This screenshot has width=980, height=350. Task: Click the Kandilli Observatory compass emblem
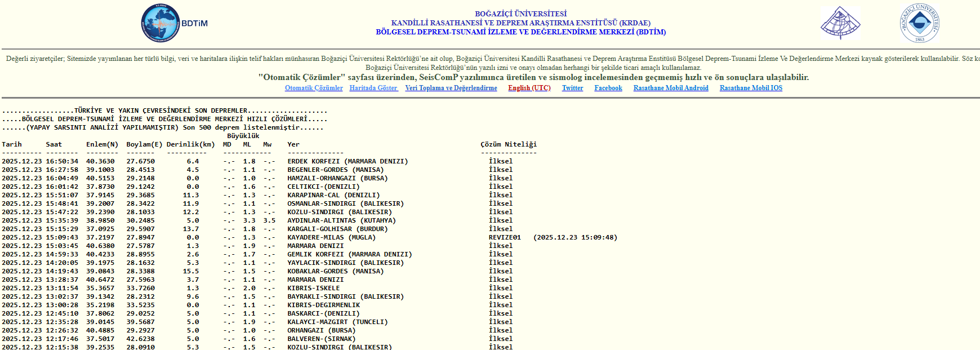(840, 23)
